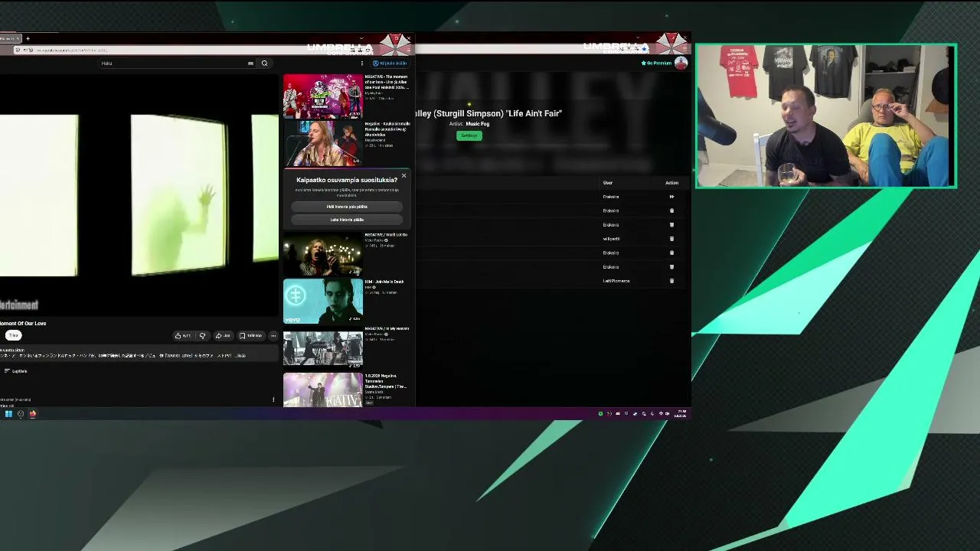This screenshot has height=551, width=980.
Task: Open the Live Allas Sea Pool Helsinki video thumbnail
Action: coord(323,96)
